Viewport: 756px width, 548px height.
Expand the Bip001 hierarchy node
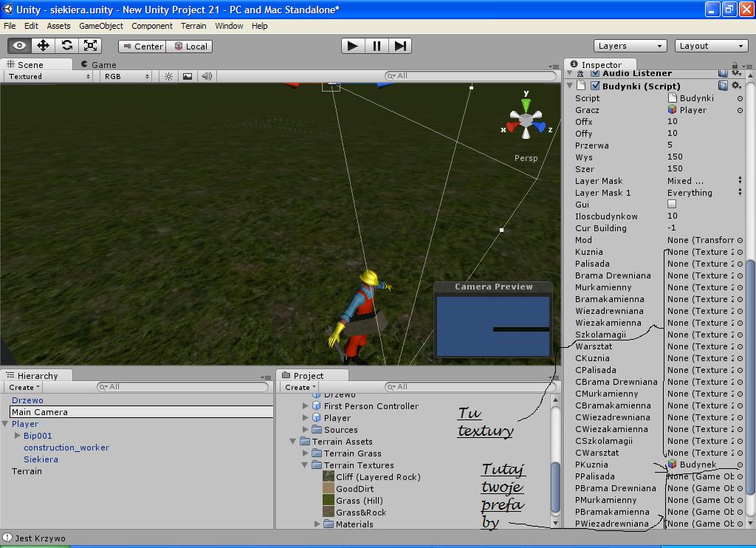18,436
